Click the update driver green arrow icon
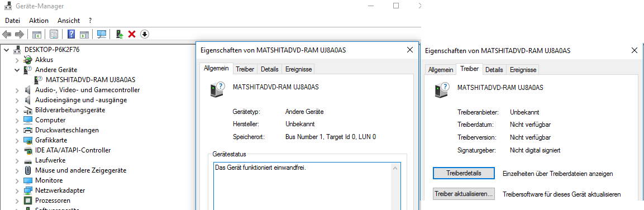644x210 pixels. pyautogui.click(x=120, y=34)
